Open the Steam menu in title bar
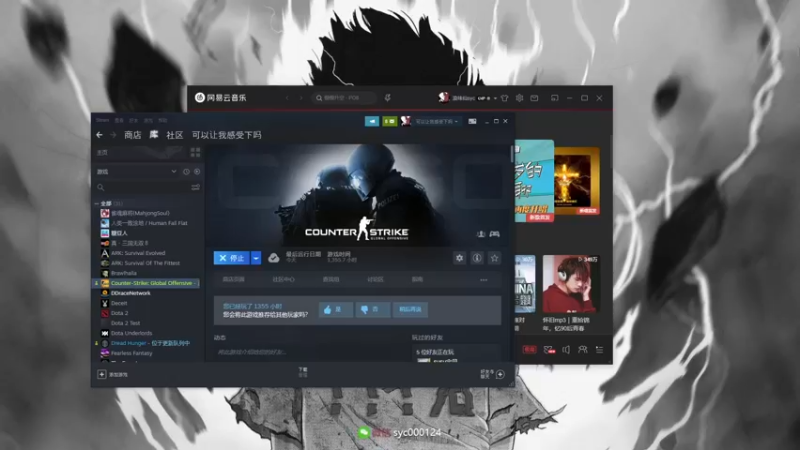This screenshot has width=800, height=450. coord(102,120)
